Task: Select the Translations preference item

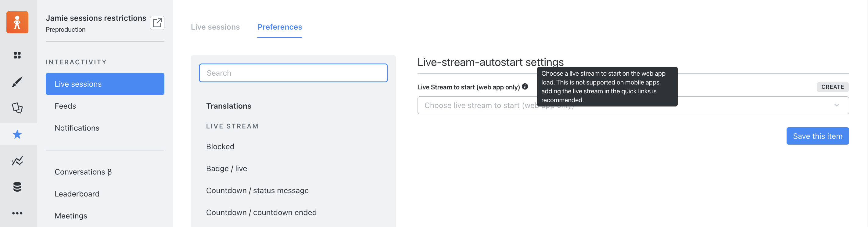Action: tap(229, 106)
